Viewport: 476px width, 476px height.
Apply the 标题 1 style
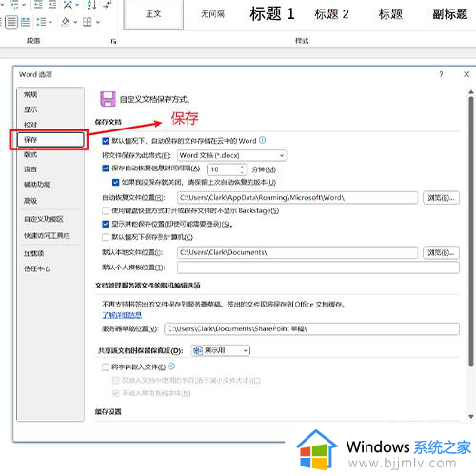[x=272, y=14]
